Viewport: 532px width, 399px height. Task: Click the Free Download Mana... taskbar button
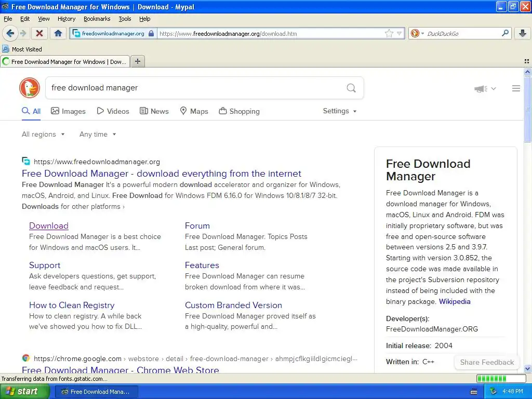(96, 392)
